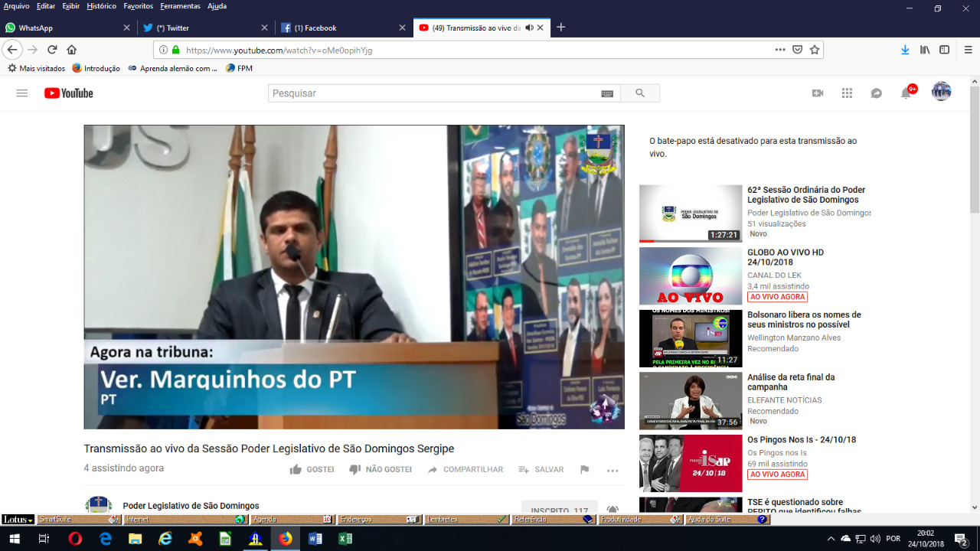Viewport: 980px width, 551px height.
Task: Go to the Firefox home page
Action: pos(72,50)
